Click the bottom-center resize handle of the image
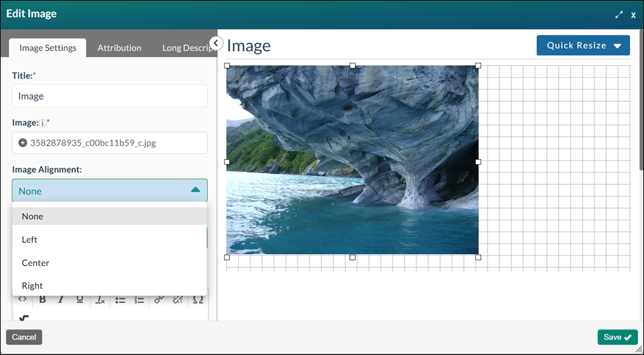Screen dimensions: 644x355 pos(352,257)
